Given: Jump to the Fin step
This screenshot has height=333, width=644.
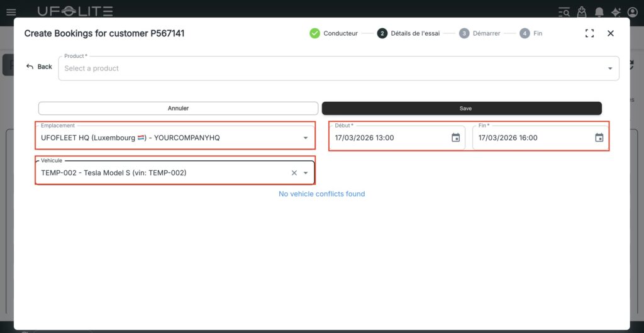Looking at the screenshot, I should [x=531, y=33].
